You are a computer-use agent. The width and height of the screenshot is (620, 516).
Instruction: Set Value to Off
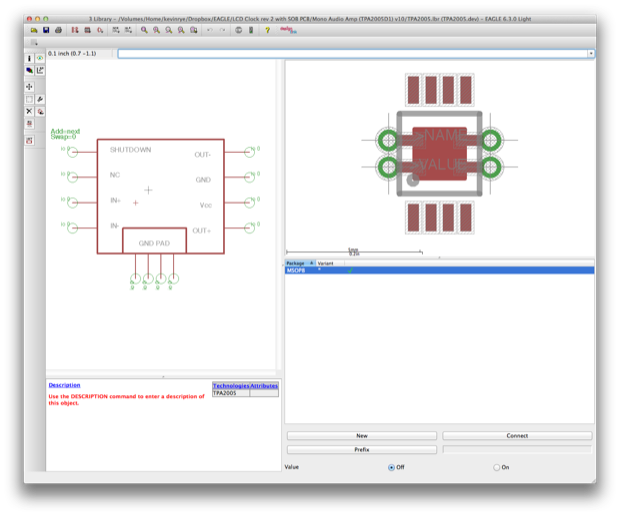[x=391, y=467]
